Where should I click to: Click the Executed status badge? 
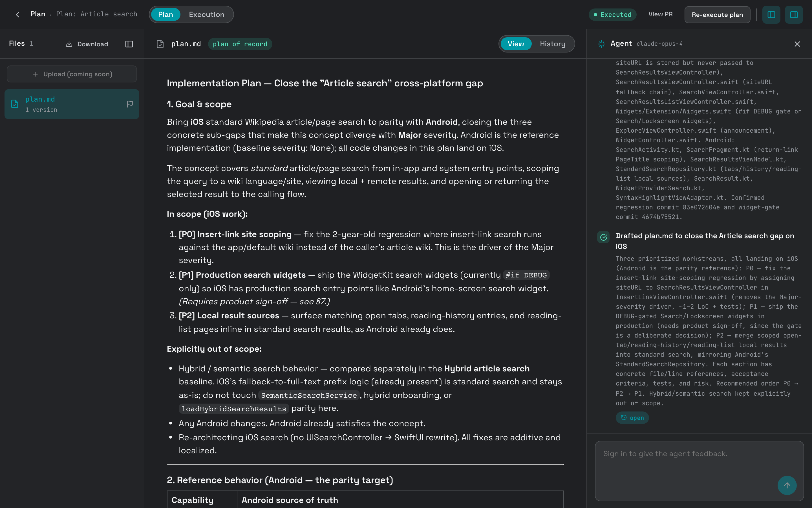(612, 14)
